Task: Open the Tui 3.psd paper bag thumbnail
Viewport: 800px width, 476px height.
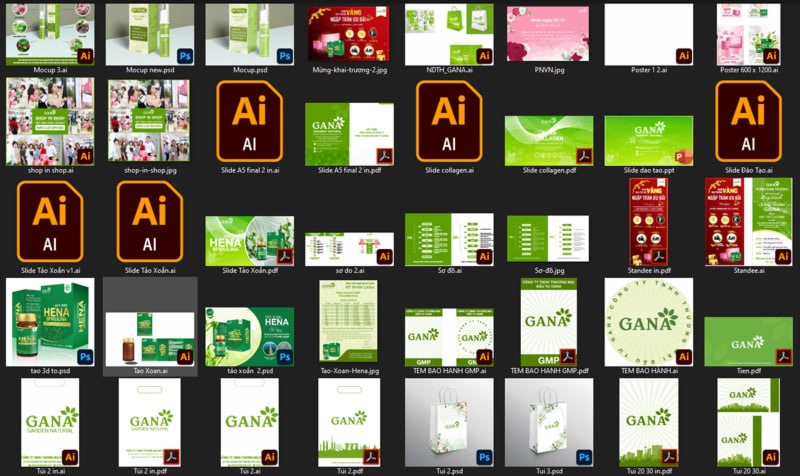Action: pyautogui.click(x=549, y=422)
